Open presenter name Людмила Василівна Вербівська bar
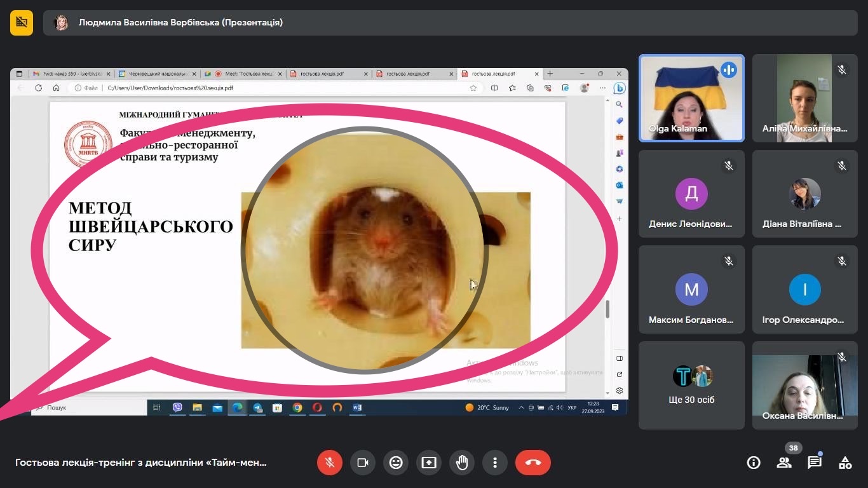This screenshot has width=868, height=488. pos(181,23)
